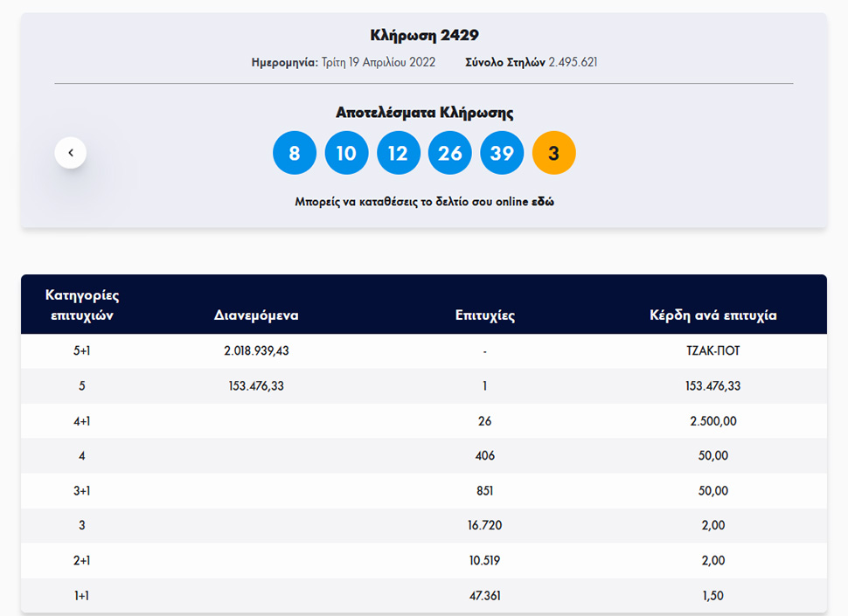Select the blue number 39 ball
The height and width of the screenshot is (616, 848).
(502, 153)
